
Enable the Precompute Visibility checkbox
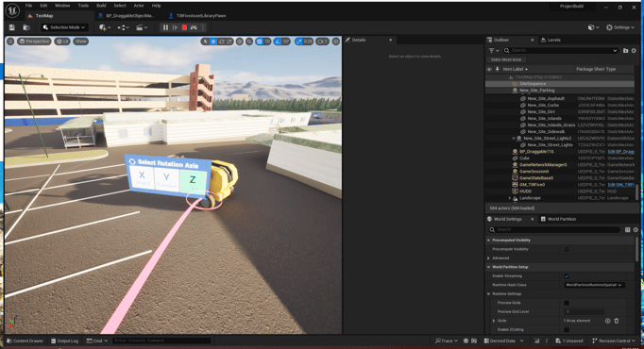567,249
